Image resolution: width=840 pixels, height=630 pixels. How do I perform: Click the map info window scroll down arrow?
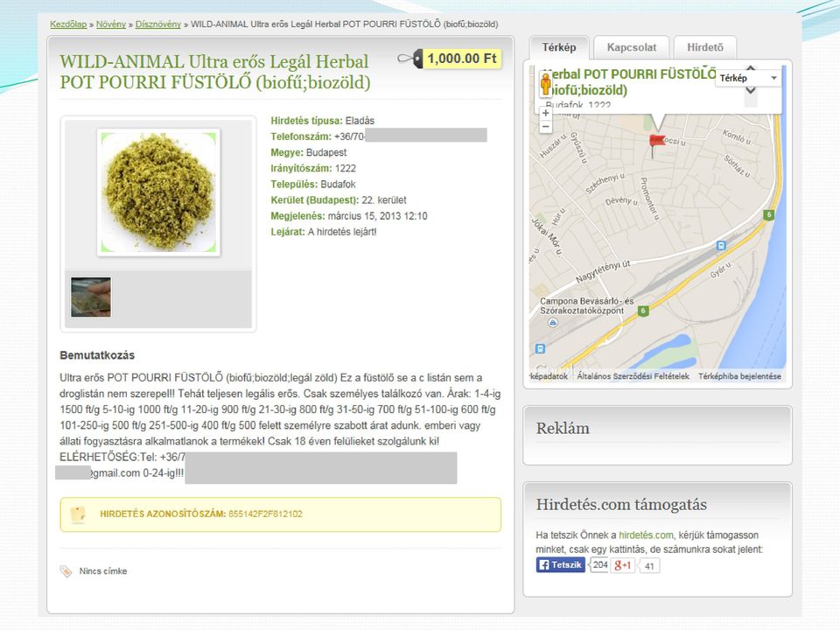click(751, 90)
